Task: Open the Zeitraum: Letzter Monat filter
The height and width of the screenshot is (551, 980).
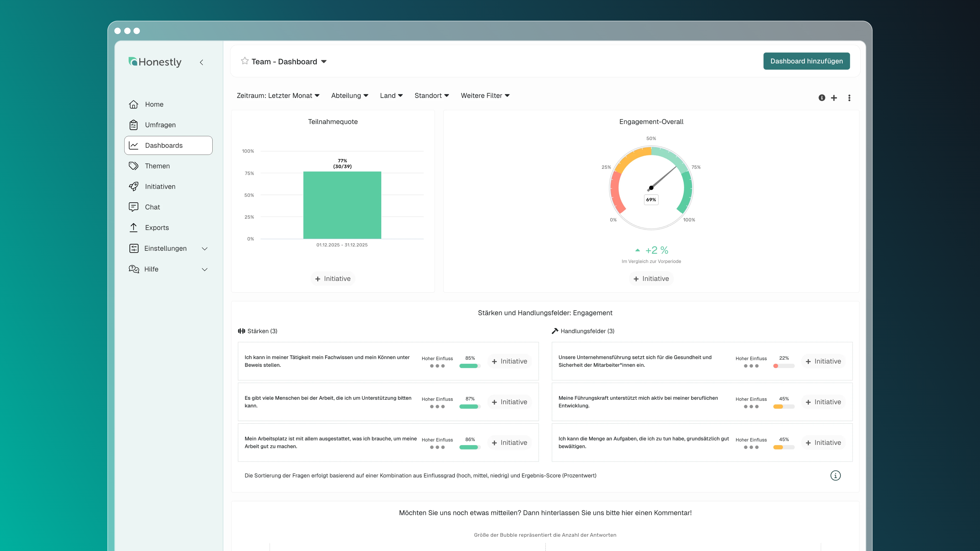Action: [x=278, y=95]
